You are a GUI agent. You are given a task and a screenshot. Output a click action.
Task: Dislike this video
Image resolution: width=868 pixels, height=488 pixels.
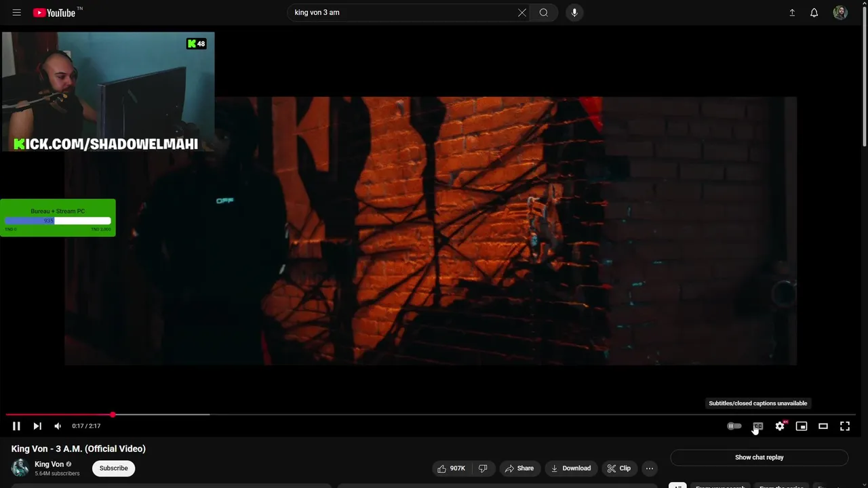coord(484,468)
